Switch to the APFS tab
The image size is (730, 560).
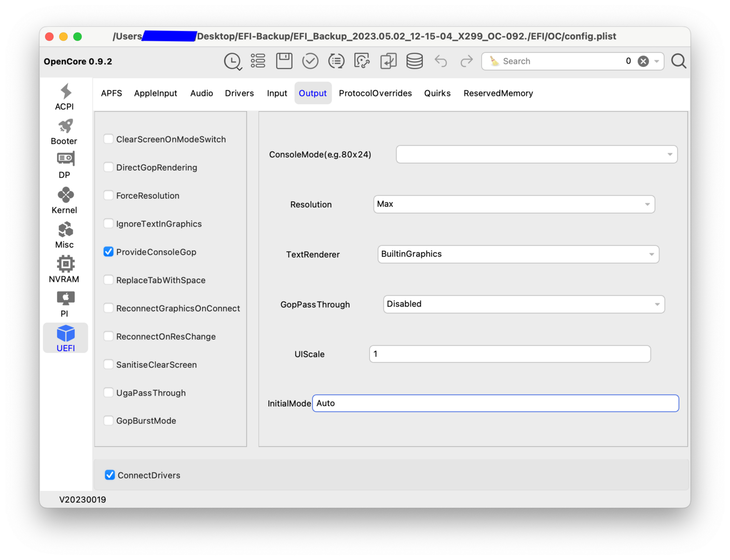point(112,93)
